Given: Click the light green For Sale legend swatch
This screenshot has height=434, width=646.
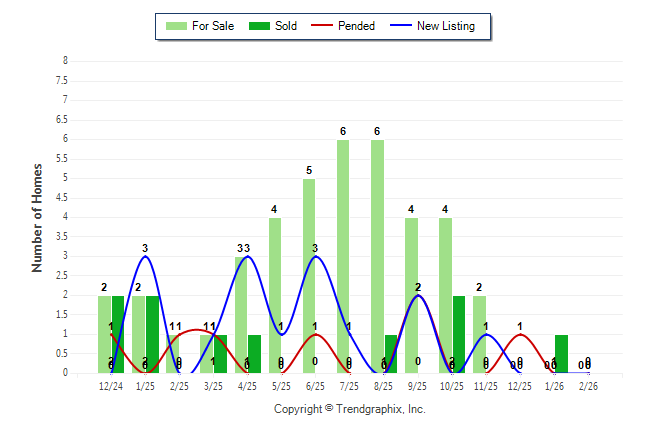Looking at the screenshot, I should pyautogui.click(x=178, y=26).
